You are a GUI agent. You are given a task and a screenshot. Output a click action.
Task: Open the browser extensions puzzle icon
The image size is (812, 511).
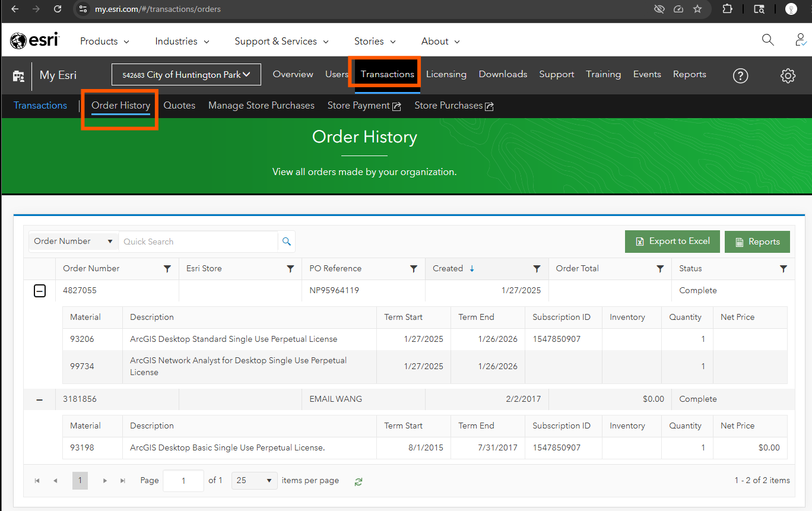[728, 9]
